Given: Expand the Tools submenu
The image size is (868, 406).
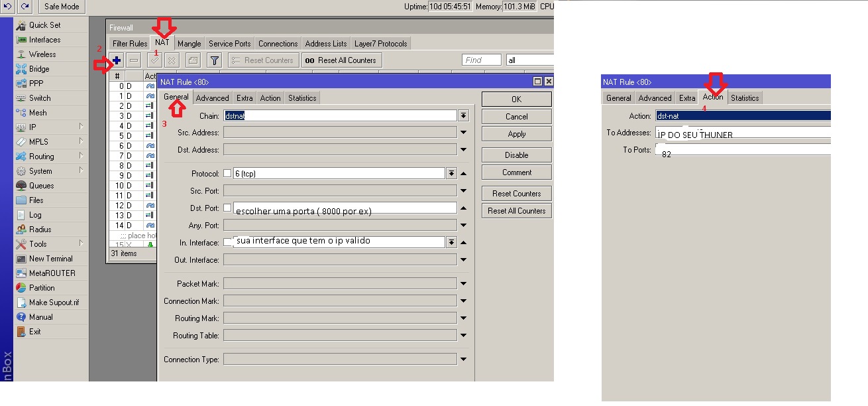Looking at the screenshot, I should 51,243.
